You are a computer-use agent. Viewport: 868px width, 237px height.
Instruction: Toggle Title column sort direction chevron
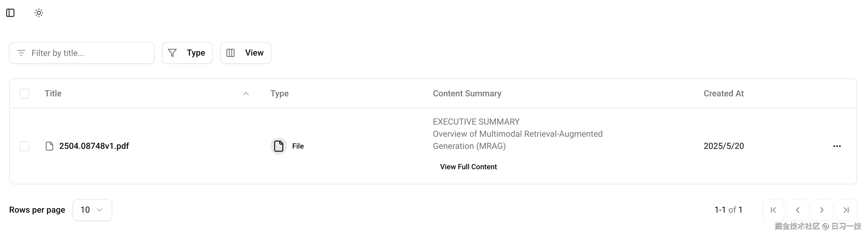coord(246,94)
